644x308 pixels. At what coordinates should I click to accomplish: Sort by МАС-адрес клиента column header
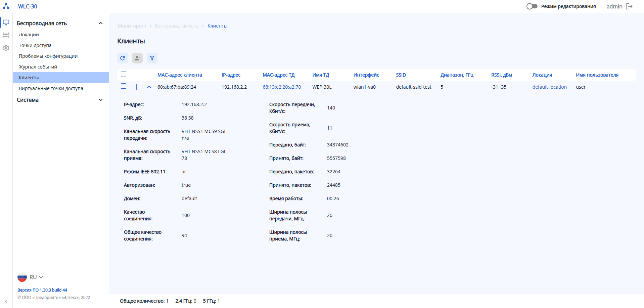(180, 75)
